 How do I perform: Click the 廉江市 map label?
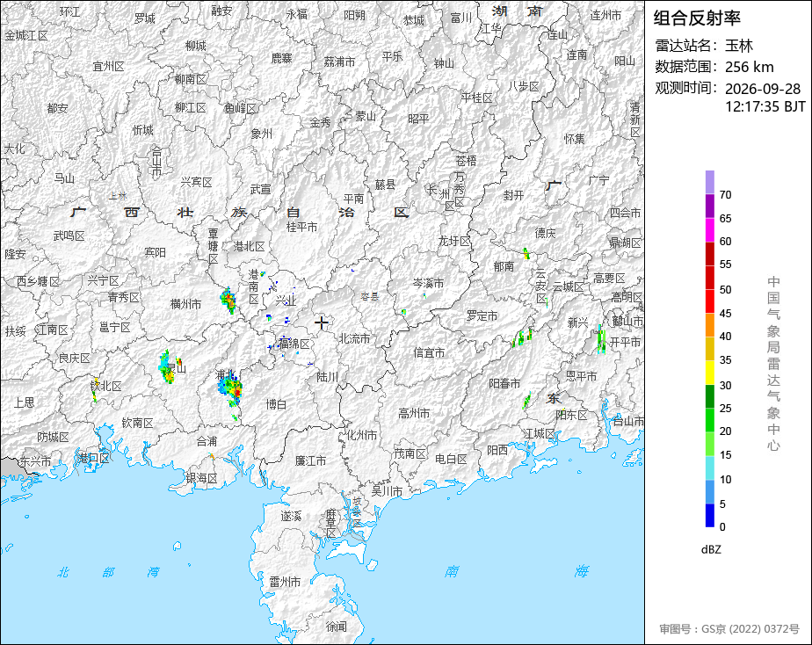310,460
